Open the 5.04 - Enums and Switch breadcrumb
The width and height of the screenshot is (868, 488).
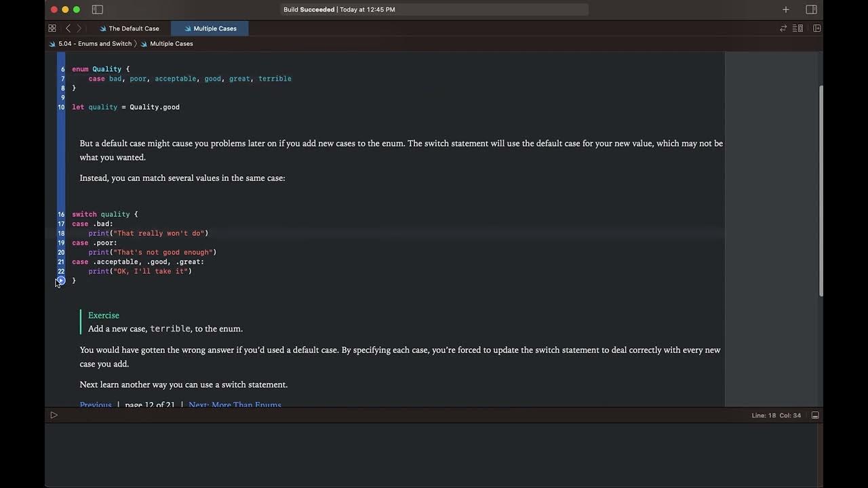[94, 43]
